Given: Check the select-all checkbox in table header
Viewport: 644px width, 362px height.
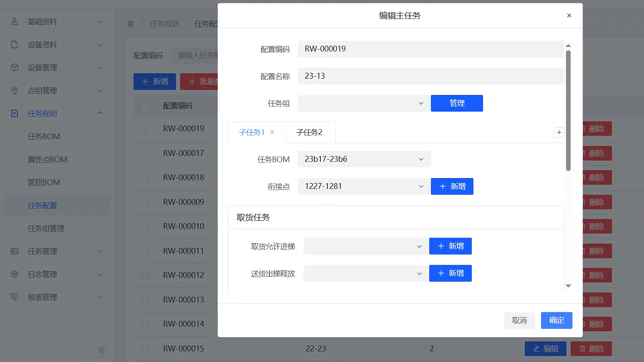Looking at the screenshot, I should click(x=144, y=106).
